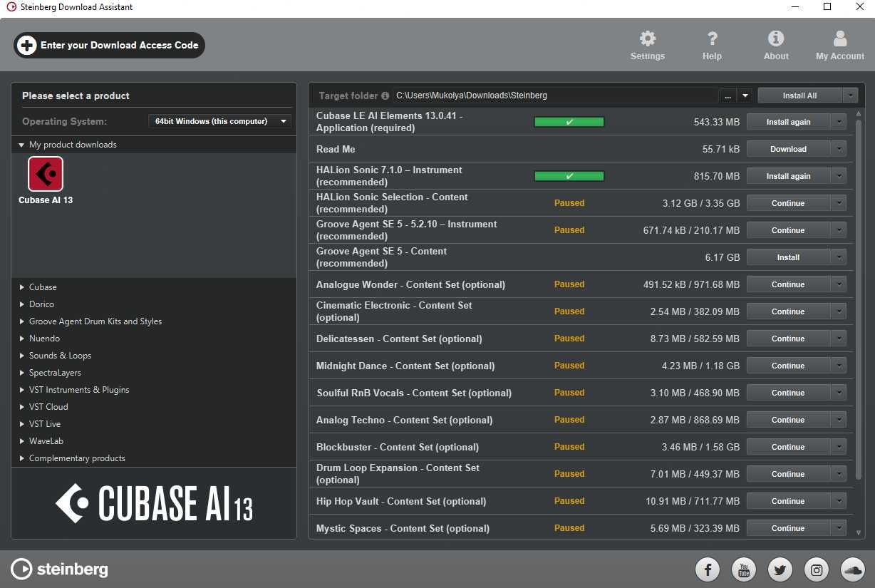Open Steinberg YouTube channel icon
875x588 pixels.
744,569
